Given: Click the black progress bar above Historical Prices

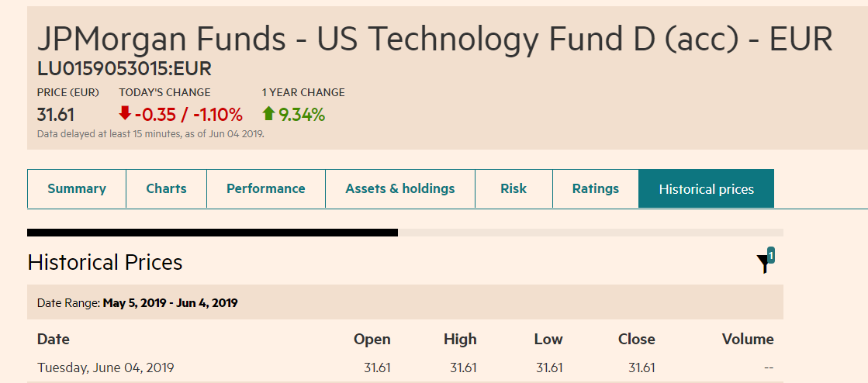Looking at the screenshot, I should tap(213, 232).
